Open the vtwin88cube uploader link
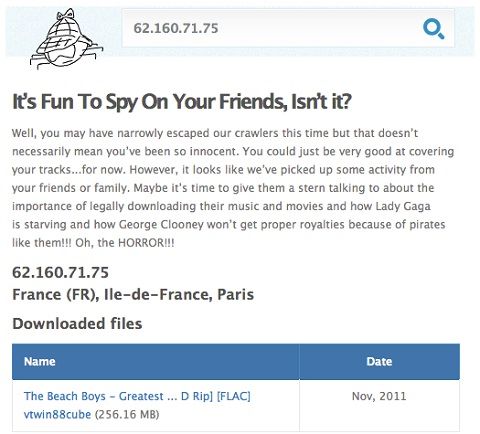The width and height of the screenshot is (480, 434). point(57,414)
